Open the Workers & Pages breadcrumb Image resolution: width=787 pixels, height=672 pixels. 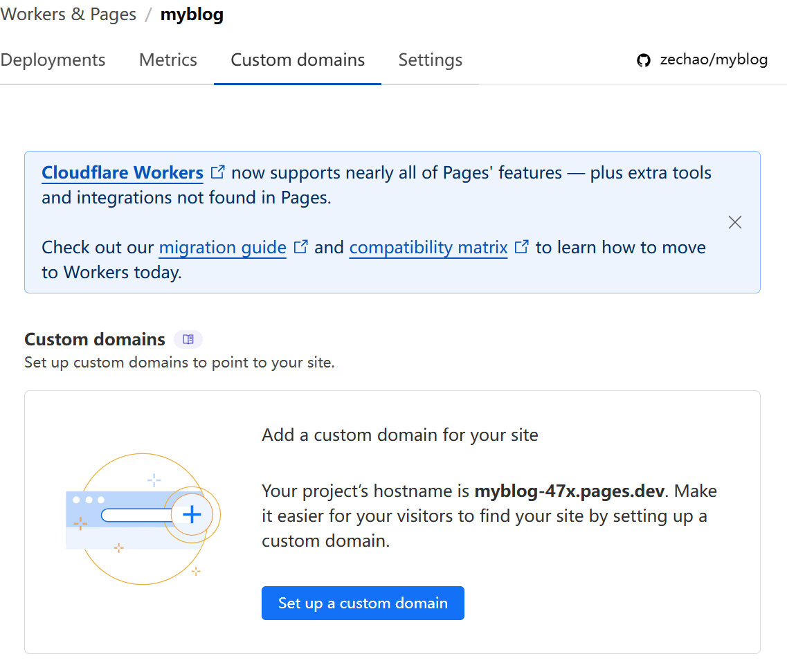(69, 14)
